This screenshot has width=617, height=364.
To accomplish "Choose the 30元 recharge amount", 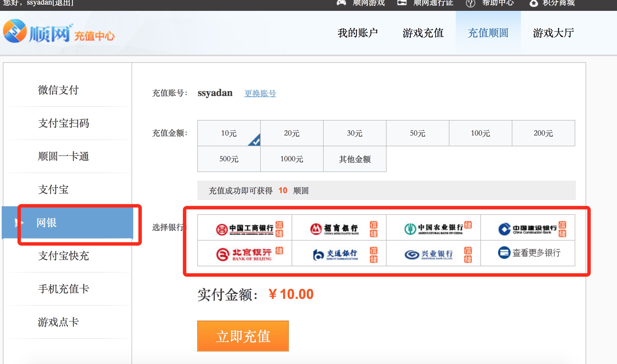I will coord(355,133).
